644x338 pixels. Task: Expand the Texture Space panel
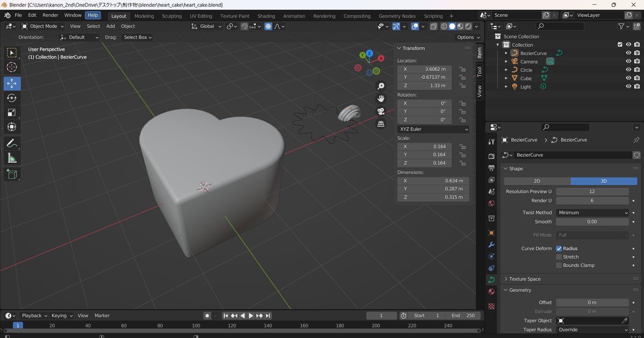[525, 279]
